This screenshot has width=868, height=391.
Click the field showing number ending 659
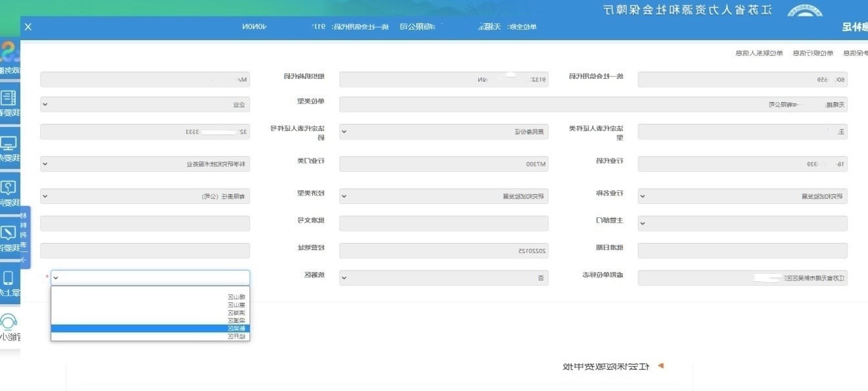tap(742, 80)
